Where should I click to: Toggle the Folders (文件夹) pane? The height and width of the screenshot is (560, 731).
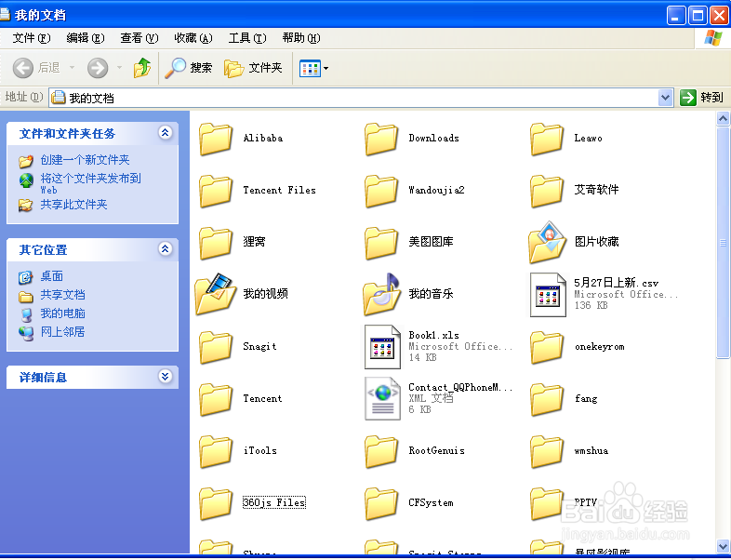[253, 68]
